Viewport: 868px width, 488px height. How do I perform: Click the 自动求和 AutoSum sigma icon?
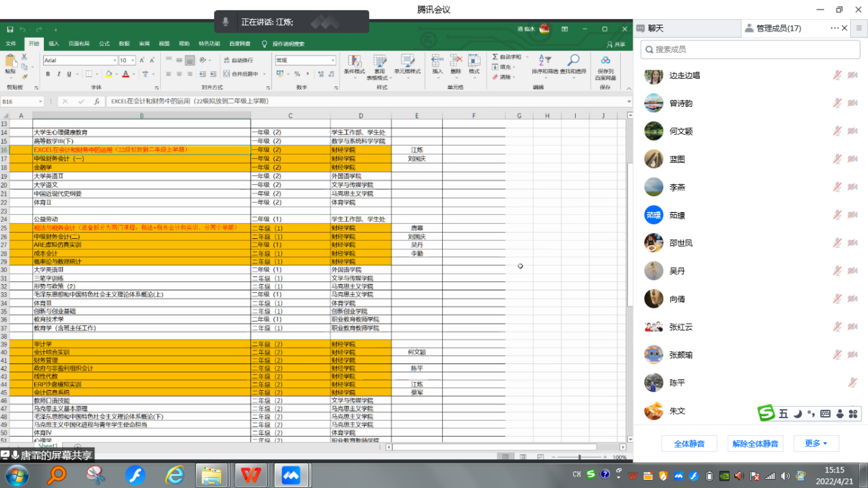(495, 57)
